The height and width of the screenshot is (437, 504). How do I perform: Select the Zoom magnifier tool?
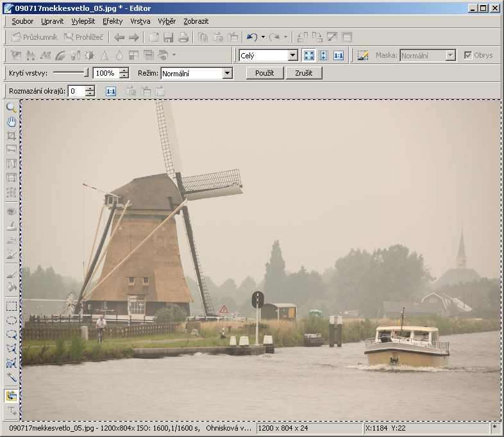tap(12, 108)
